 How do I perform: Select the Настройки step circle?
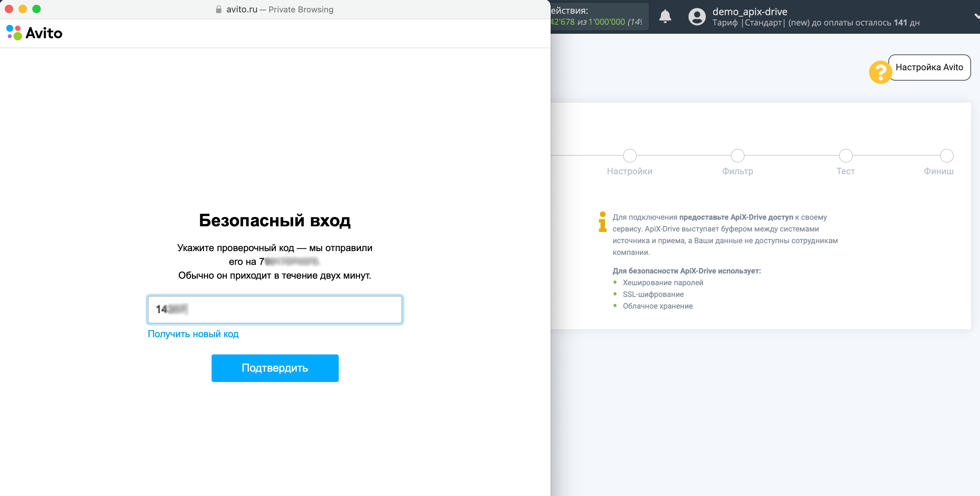630,156
